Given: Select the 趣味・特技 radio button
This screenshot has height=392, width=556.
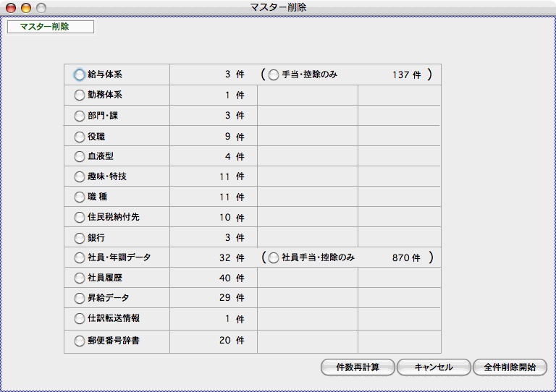Looking at the screenshot, I should pyautogui.click(x=80, y=176).
